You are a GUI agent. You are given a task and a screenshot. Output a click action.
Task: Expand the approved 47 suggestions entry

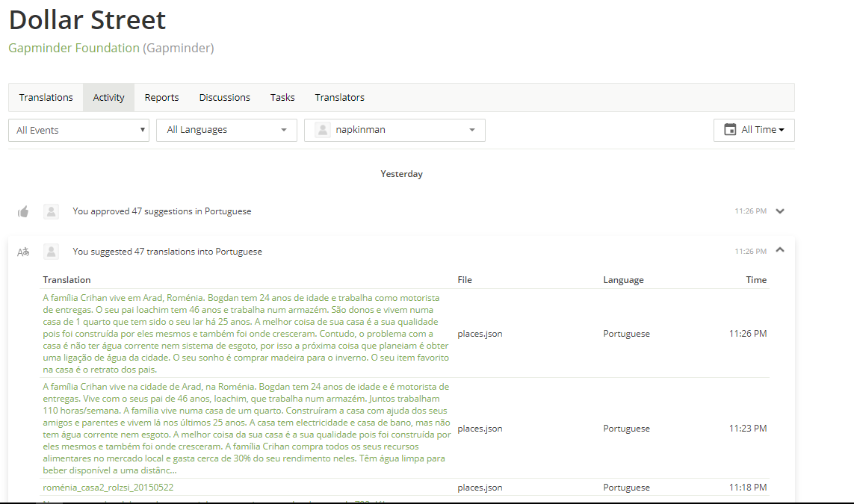(x=780, y=211)
